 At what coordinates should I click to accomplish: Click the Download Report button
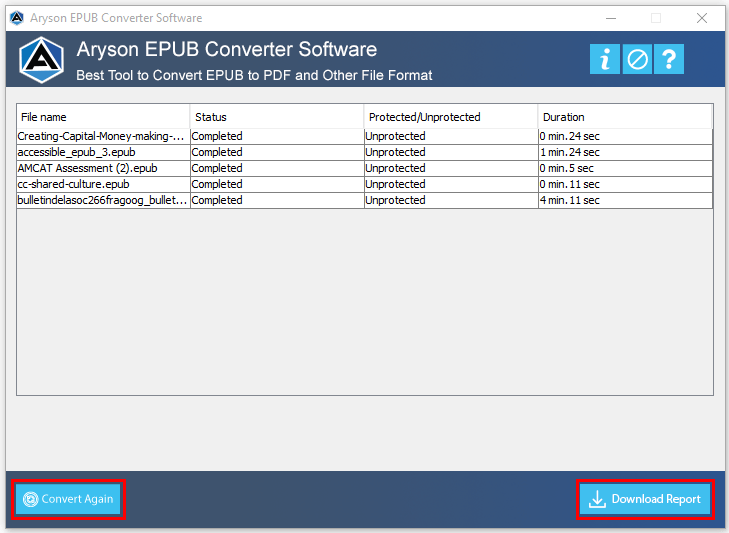645,499
